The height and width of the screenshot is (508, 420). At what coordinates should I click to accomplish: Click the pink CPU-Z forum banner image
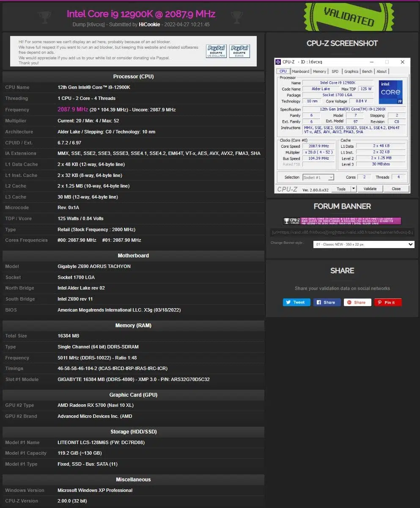click(342, 221)
